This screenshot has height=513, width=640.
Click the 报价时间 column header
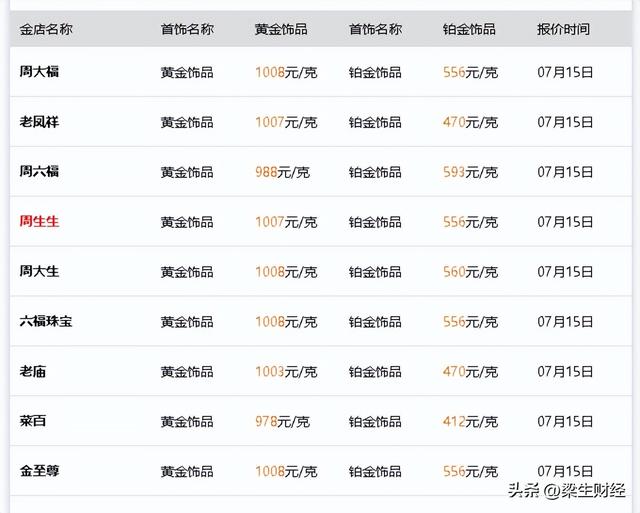click(563, 29)
